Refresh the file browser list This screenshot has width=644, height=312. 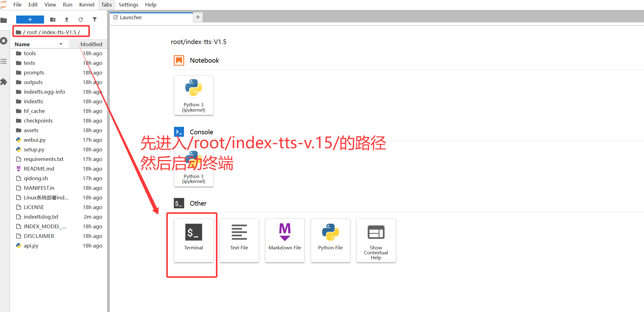pyautogui.click(x=81, y=20)
